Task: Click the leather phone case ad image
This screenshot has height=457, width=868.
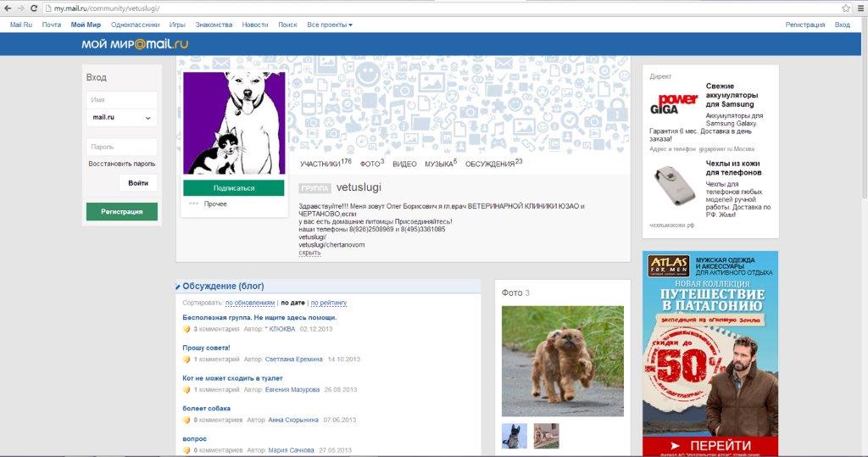Action: (673, 187)
